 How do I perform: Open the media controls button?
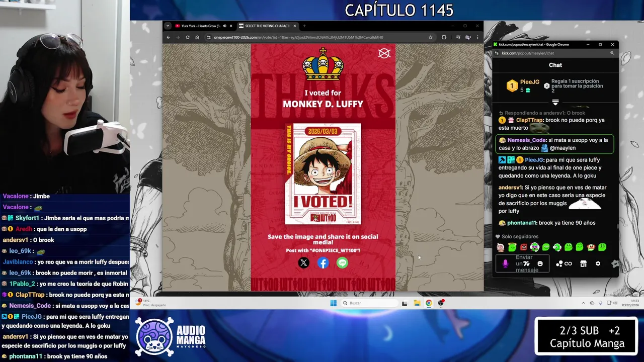(x=458, y=37)
